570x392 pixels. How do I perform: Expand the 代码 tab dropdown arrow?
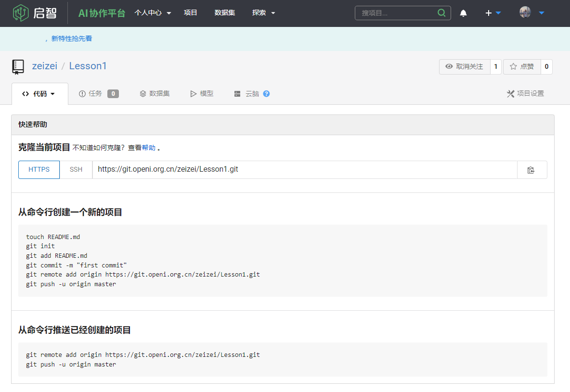tap(52, 94)
